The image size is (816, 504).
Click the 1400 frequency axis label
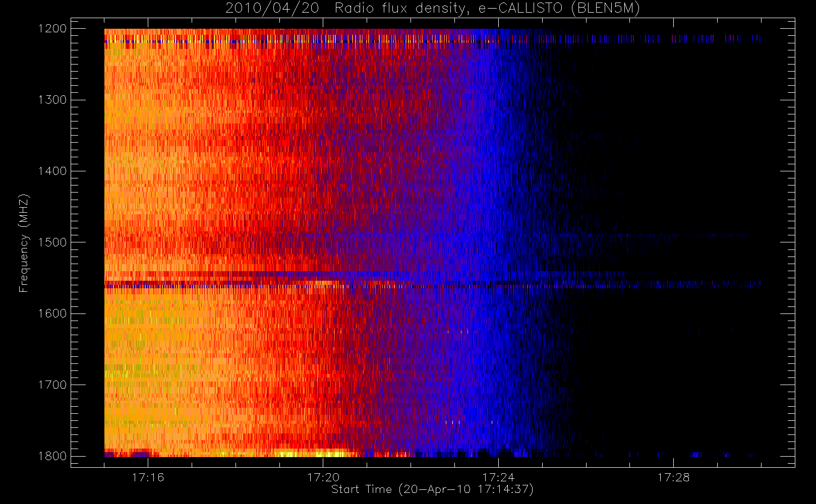coord(52,171)
